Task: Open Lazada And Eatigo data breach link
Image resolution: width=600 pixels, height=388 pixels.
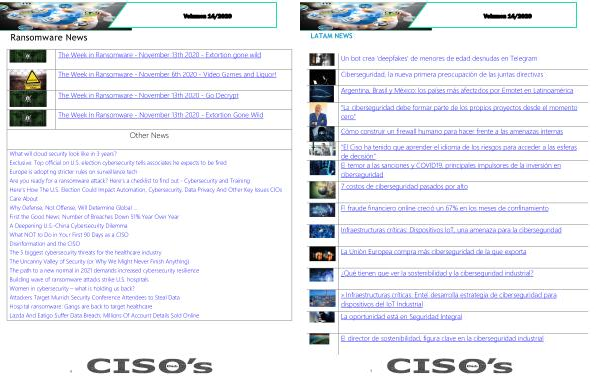Action: pos(104,316)
